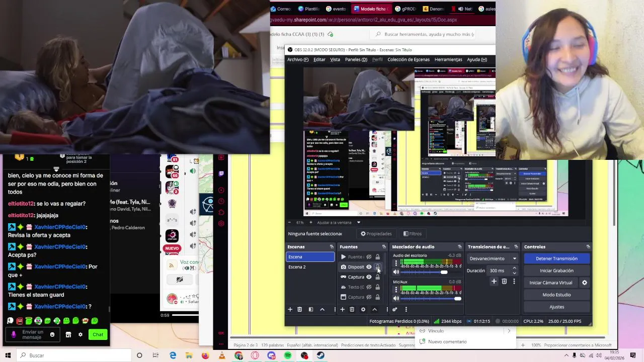Open Modo Estudio
The width and height of the screenshot is (644, 362).
tap(556, 295)
